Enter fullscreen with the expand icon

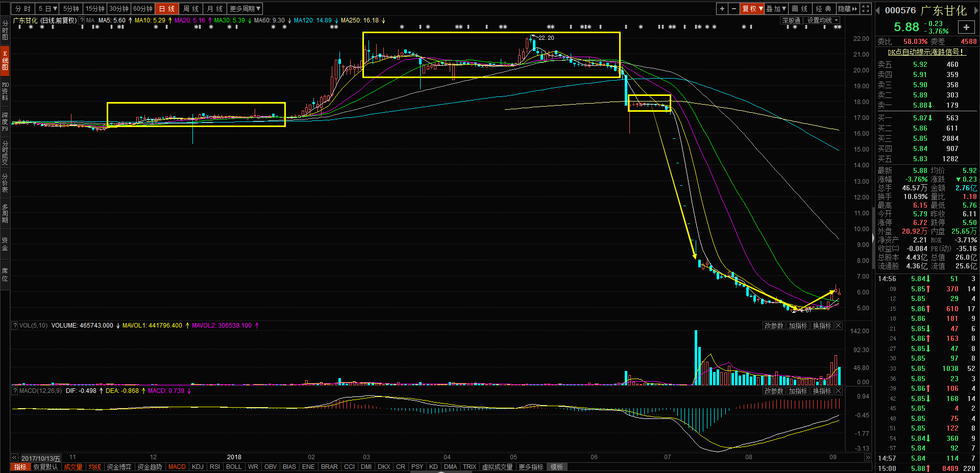click(866, 9)
